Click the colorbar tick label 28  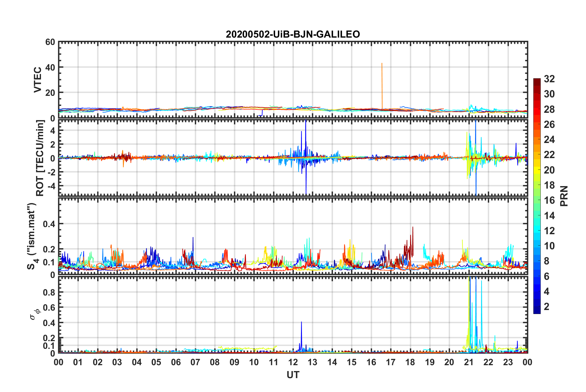point(549,109)
